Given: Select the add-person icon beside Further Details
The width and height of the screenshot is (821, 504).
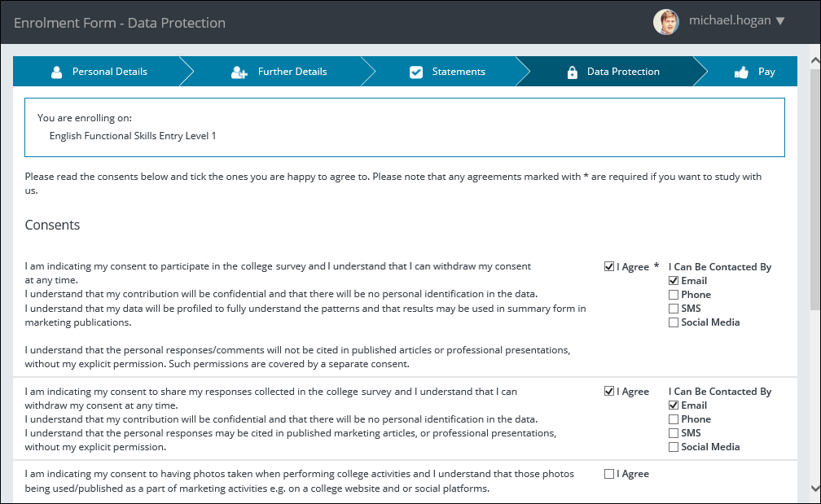Looking at the screenshot, I should point(238,71).
